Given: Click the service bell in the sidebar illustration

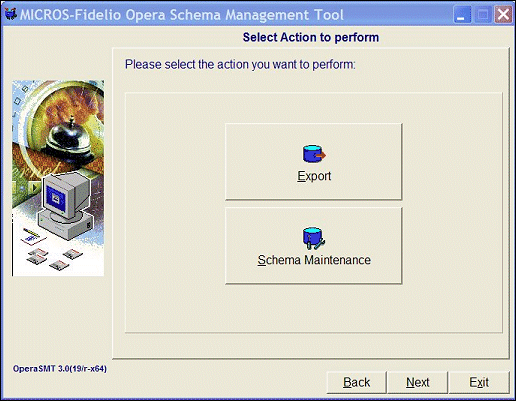Looking at the screenshot, I should click(69, 140).
